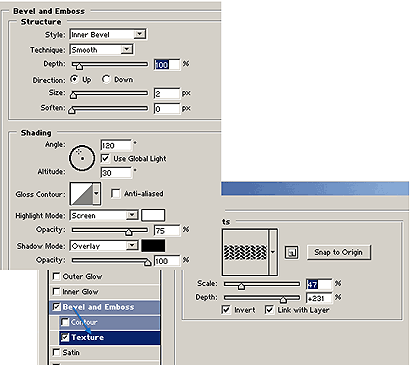The width and height of the screenshot is (410, 365).
Task: Click the Gloss Contour curve thumbnail
Action: point(81,194)
